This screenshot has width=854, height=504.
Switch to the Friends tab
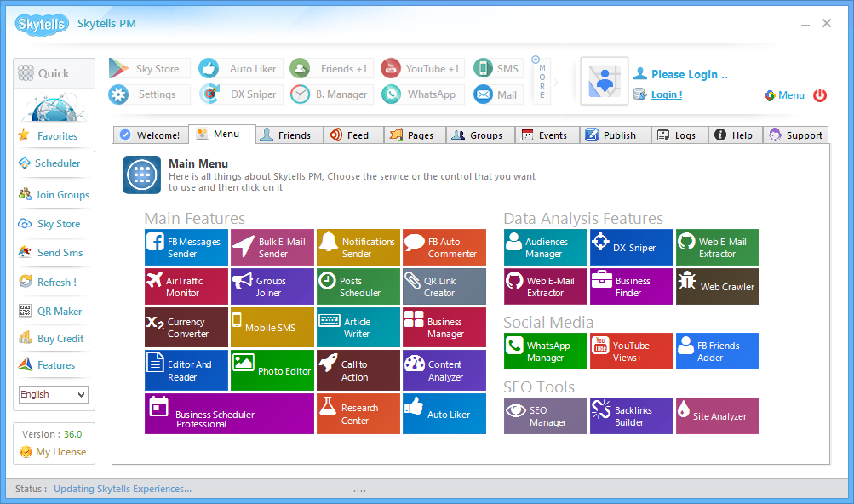click(289, 135)
